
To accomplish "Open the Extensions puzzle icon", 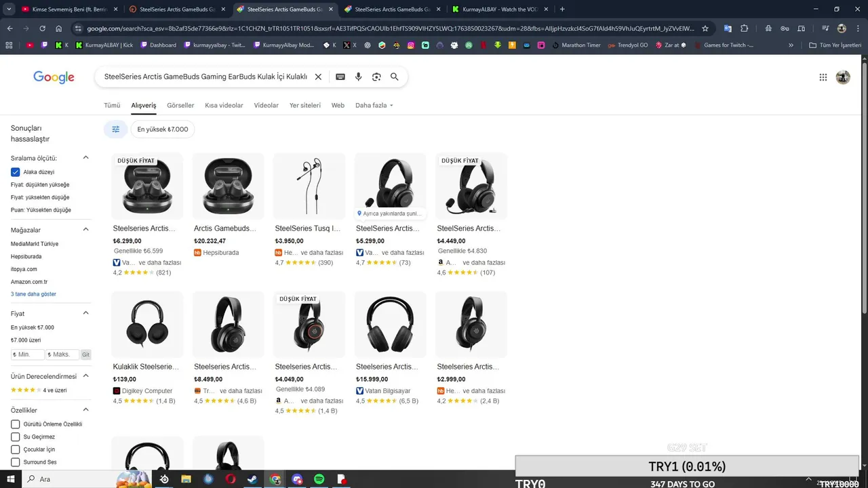I will (745, 28).
